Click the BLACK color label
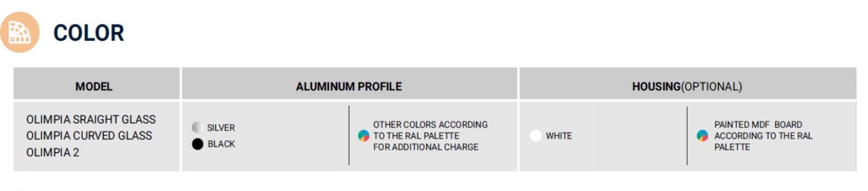 221,144
